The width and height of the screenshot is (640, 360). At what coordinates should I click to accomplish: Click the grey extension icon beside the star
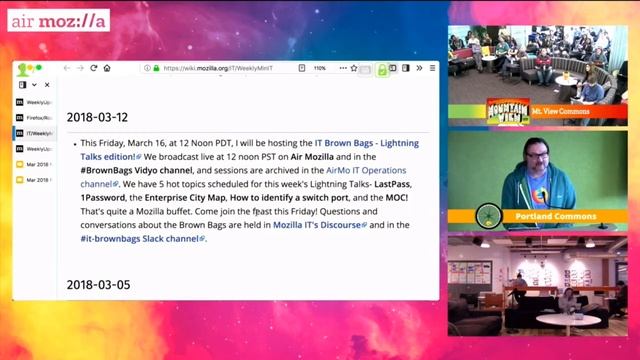pyautogui.click(x=365, y=70)
